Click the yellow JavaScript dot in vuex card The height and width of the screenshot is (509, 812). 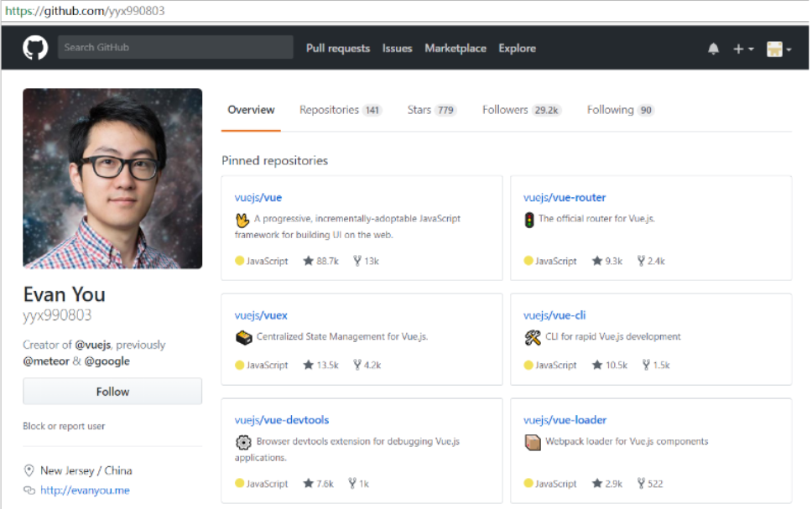(239, 365)
